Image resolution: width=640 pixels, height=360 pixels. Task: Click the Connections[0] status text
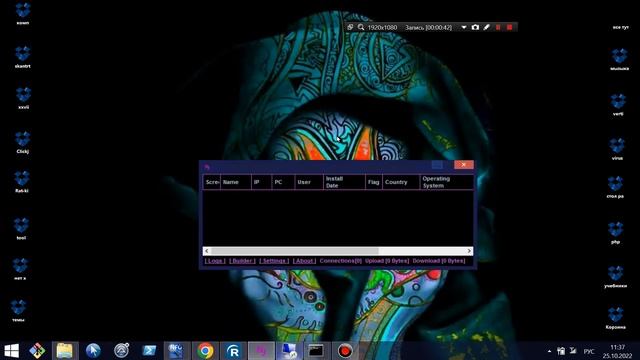click(340, 261)
